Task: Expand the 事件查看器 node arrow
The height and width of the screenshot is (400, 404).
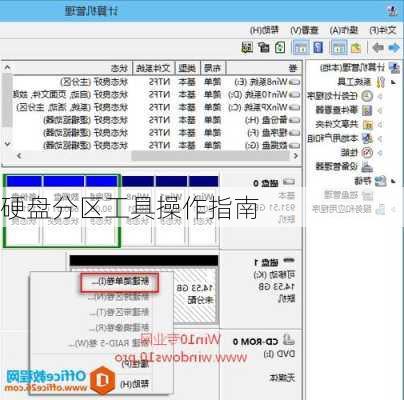Action: click(x=380, y=110)
